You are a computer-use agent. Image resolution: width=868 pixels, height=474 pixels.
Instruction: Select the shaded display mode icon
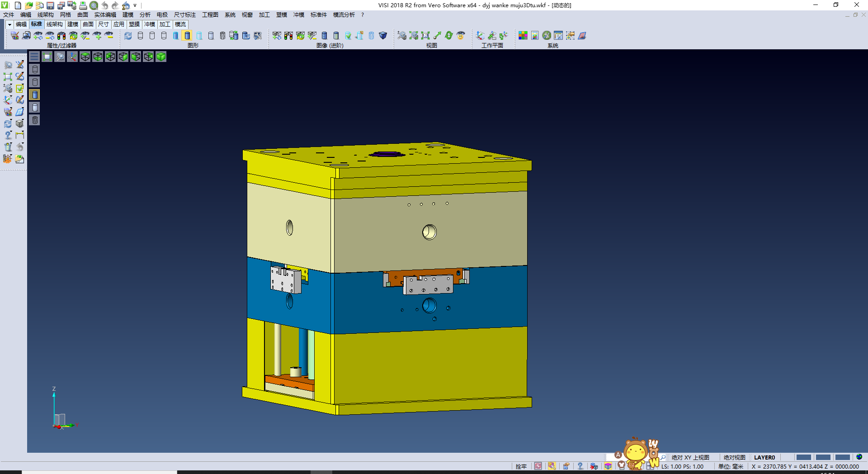pyautogui.click(x=187, y=36)
